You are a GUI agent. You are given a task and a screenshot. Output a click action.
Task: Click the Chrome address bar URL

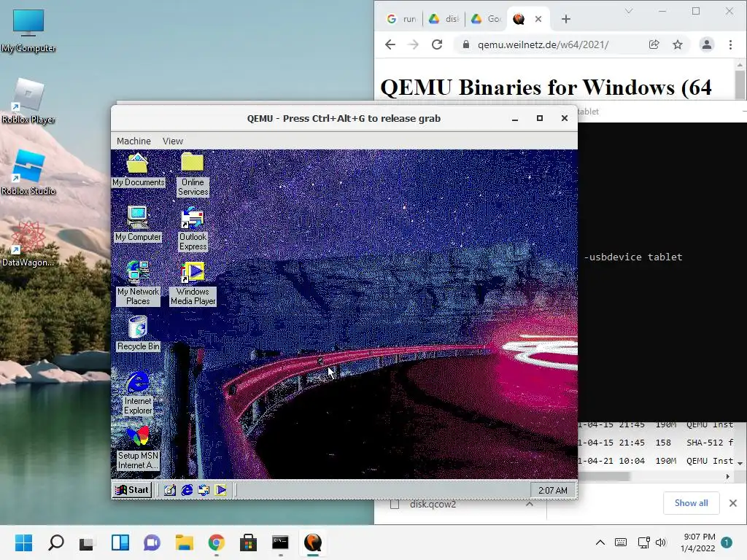543,44
